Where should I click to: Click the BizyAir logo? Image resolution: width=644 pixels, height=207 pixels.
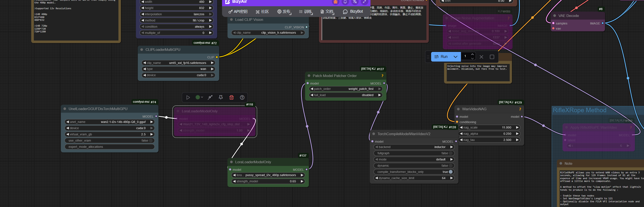pos(227,2)
